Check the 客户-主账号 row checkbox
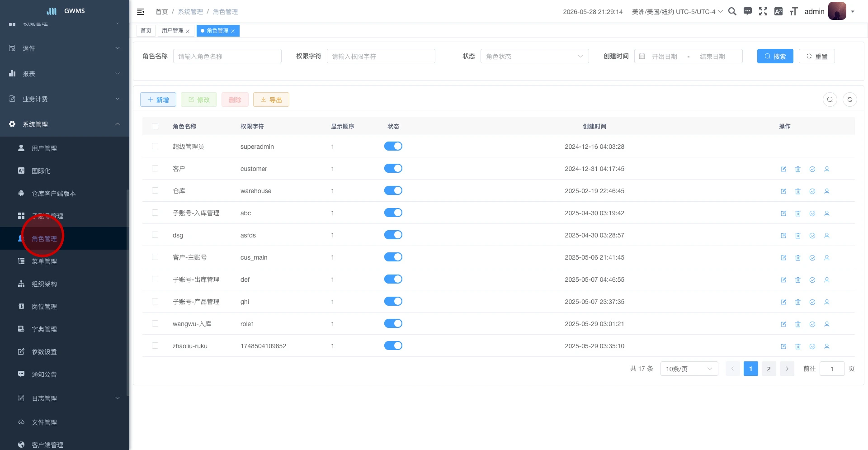868x450 pixels. pyautogui.click(x=155, y=257)
